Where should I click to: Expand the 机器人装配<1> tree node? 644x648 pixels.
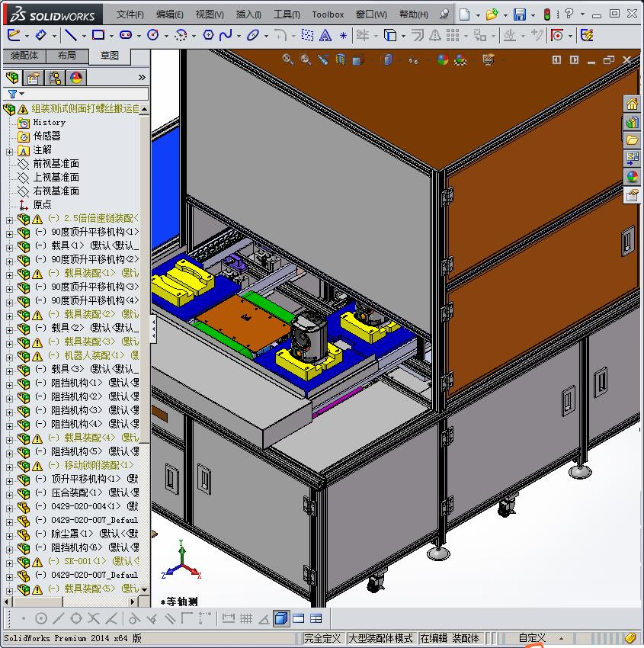tap(9, 358)
